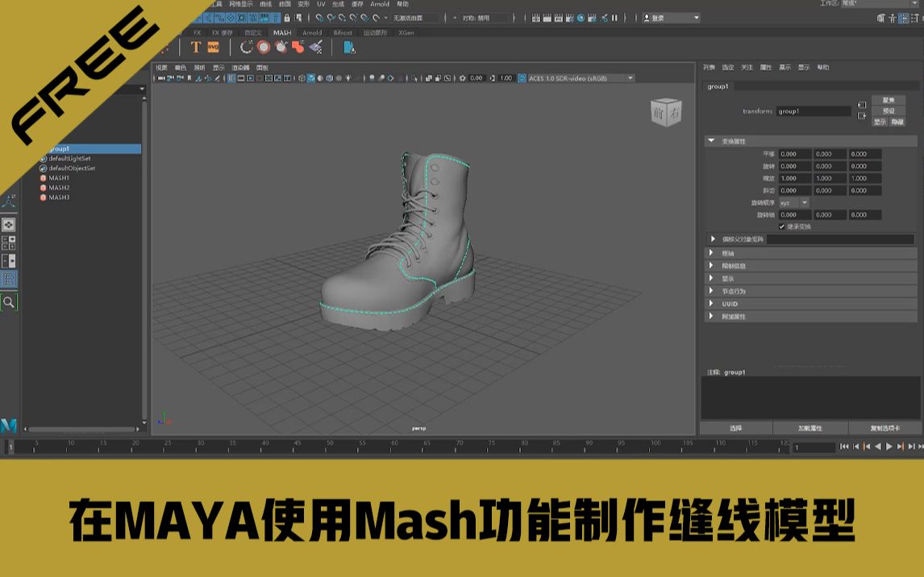
Task: Click the SVG tool icon on the MASH shelf
Action: point(214,47)
